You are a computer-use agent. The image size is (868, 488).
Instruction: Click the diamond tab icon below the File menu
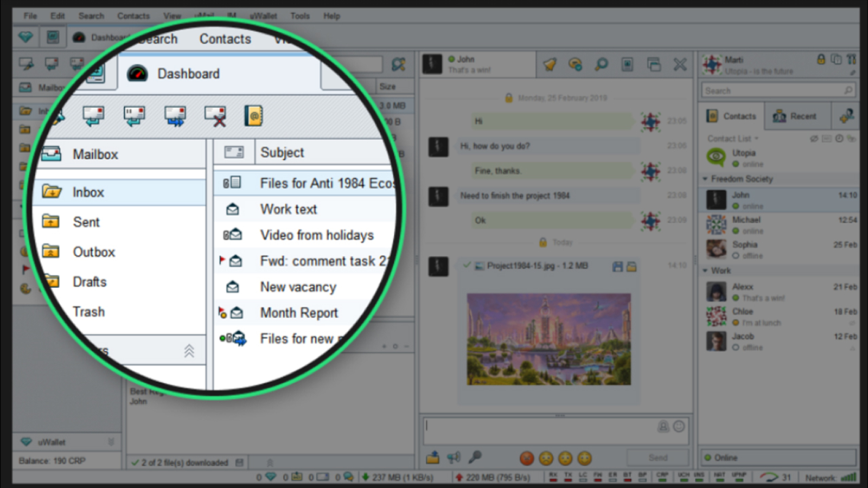coord(25,37)
